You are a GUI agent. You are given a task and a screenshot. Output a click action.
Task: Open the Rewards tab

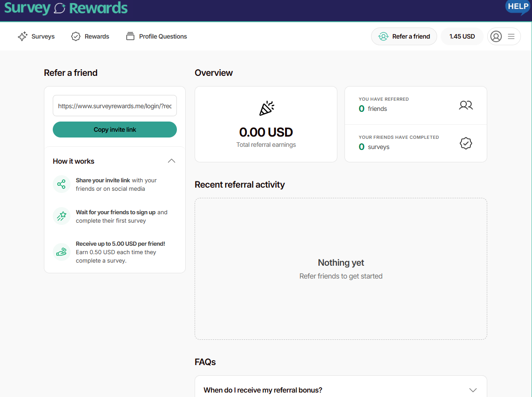point(97,36)
